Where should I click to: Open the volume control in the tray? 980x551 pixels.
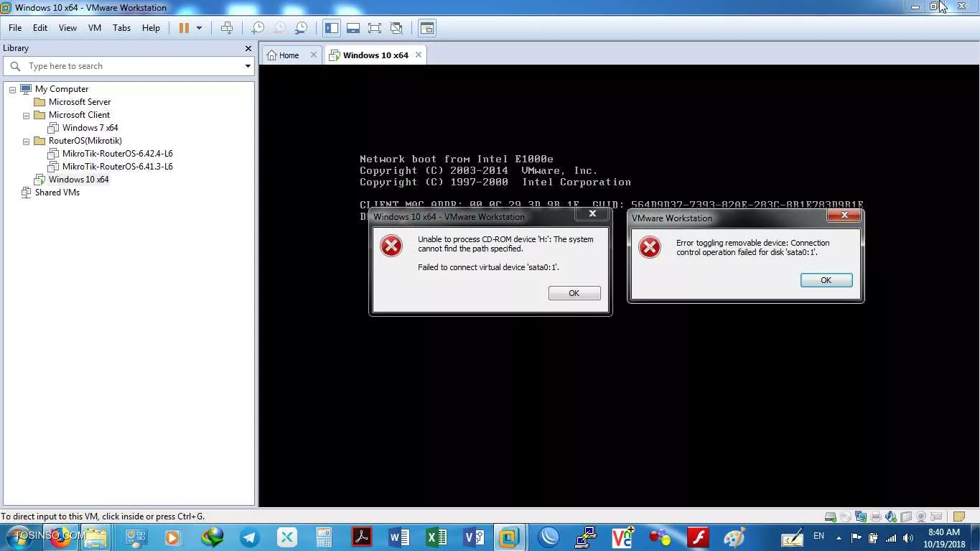click(908, 537)
